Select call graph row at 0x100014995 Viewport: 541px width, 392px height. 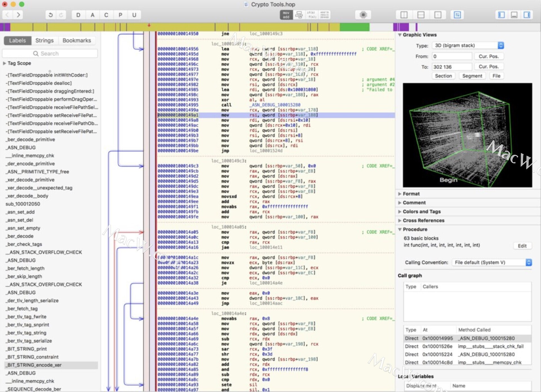467,338
